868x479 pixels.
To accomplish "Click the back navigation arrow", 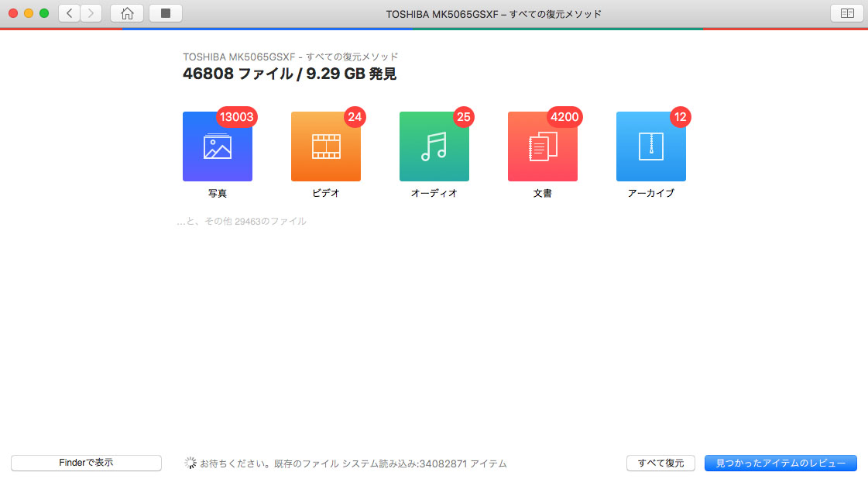I will click(68, 12).
